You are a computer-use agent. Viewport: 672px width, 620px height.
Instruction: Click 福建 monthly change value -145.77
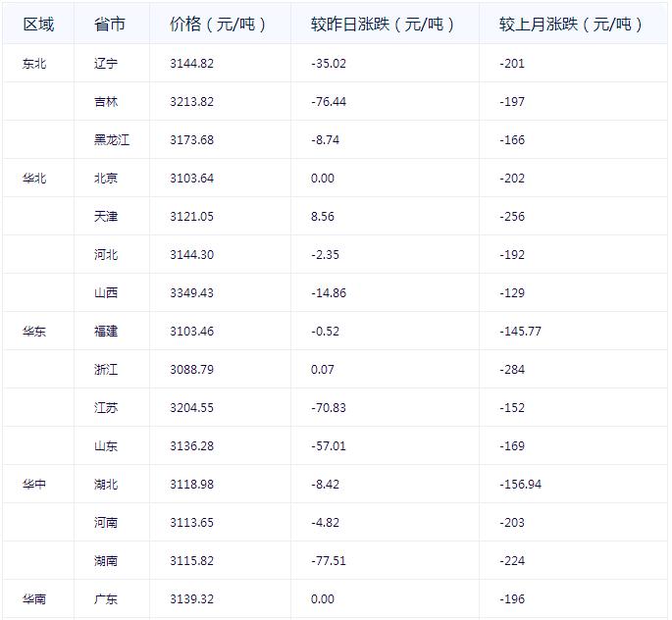[520, 332]
